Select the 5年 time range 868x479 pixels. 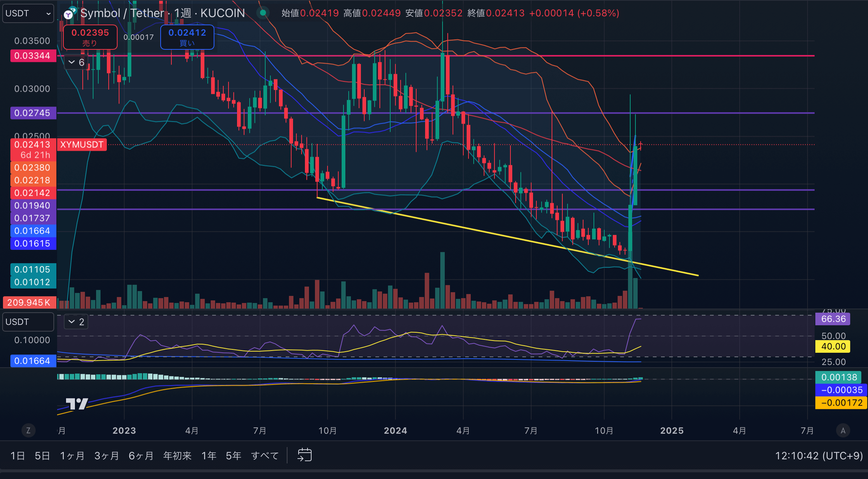pos(234,456)
